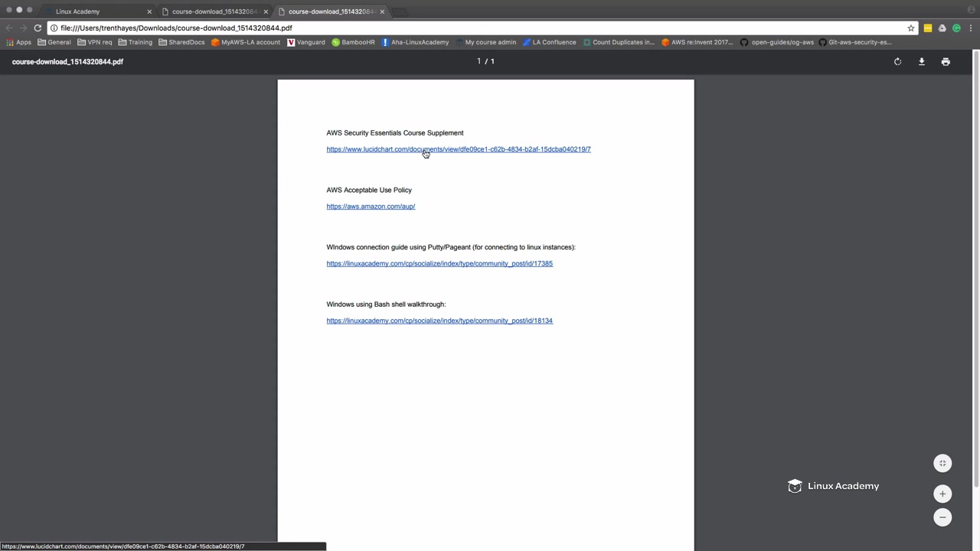Click the AWS Acceptable Use Policy text
This screenshot has width=980, height=551.
click(x=369, y=190)
